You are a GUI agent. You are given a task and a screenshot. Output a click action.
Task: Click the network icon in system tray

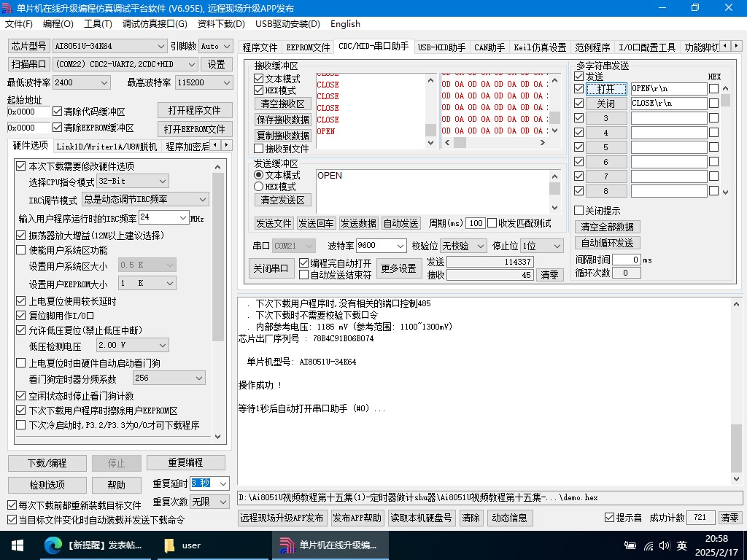(649, 545)
